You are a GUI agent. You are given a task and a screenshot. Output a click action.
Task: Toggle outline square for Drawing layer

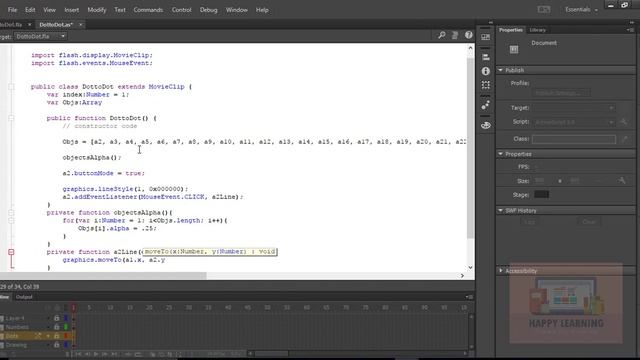tap(66, 345)
